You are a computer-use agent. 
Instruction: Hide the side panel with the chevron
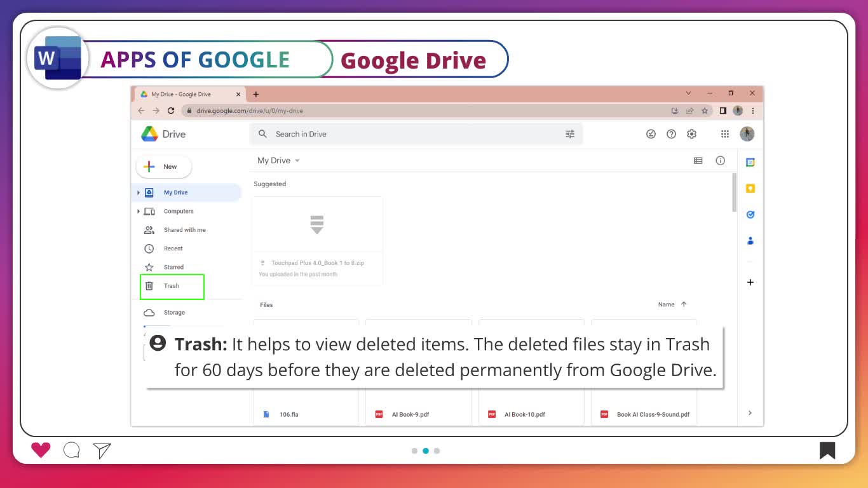pyautogui.click(x=750, y=413)
